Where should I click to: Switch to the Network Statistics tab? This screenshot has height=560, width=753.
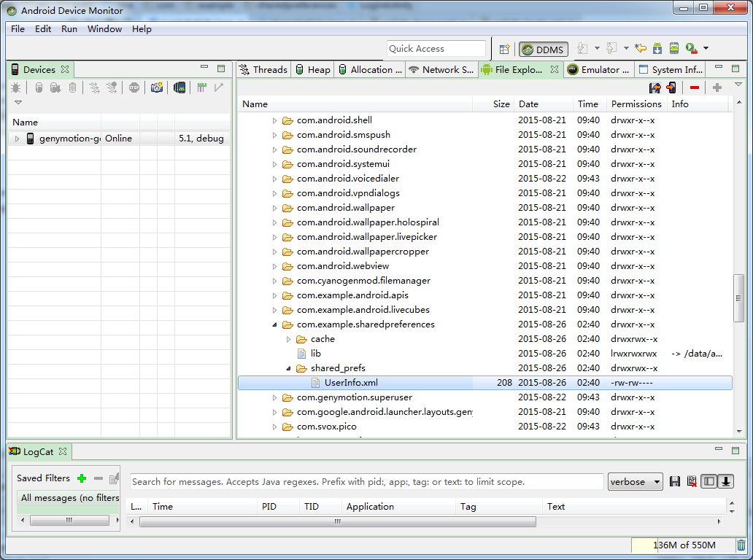pyautogui.click(x=441, y=69)
